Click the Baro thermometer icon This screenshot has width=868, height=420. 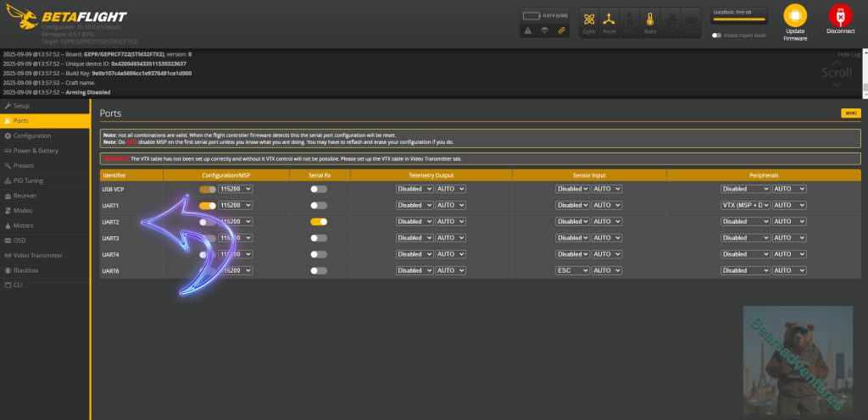[x=649, y=21]
